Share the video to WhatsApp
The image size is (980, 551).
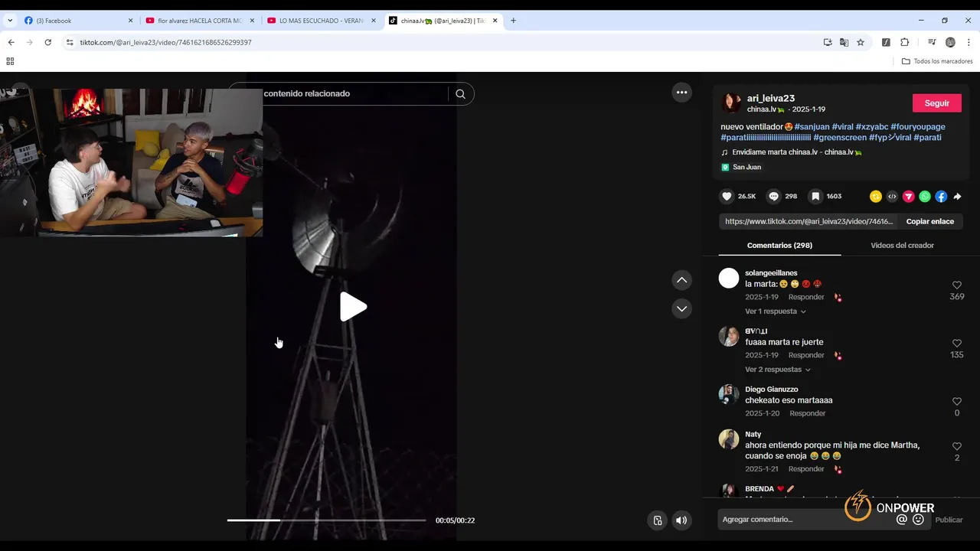(925, 197)
